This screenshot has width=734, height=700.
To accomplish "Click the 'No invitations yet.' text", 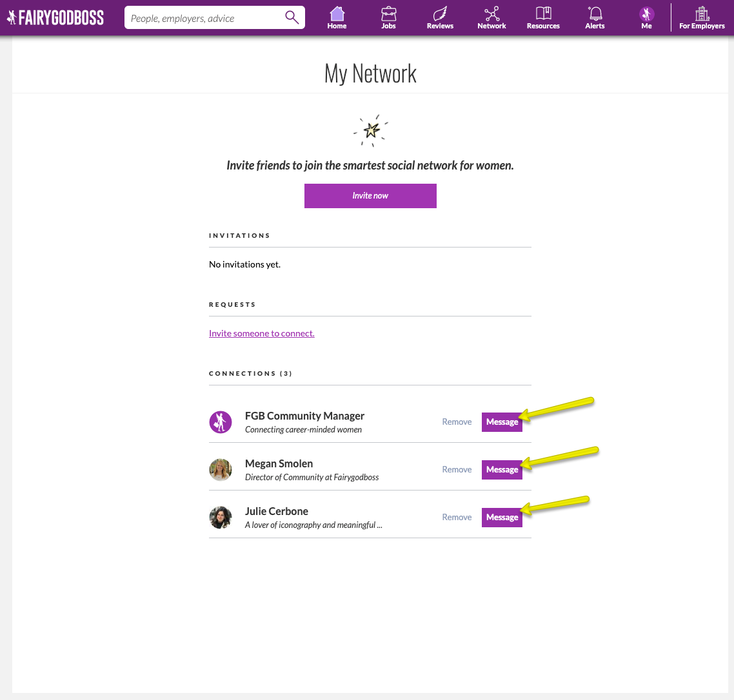I will 245,264.
